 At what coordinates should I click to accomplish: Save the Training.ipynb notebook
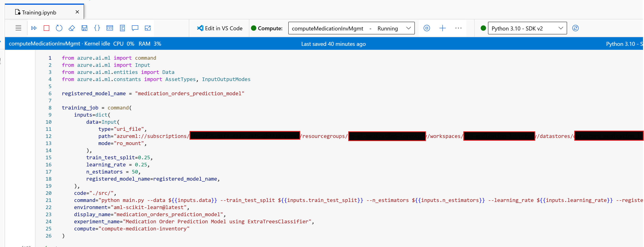(84, 28)
